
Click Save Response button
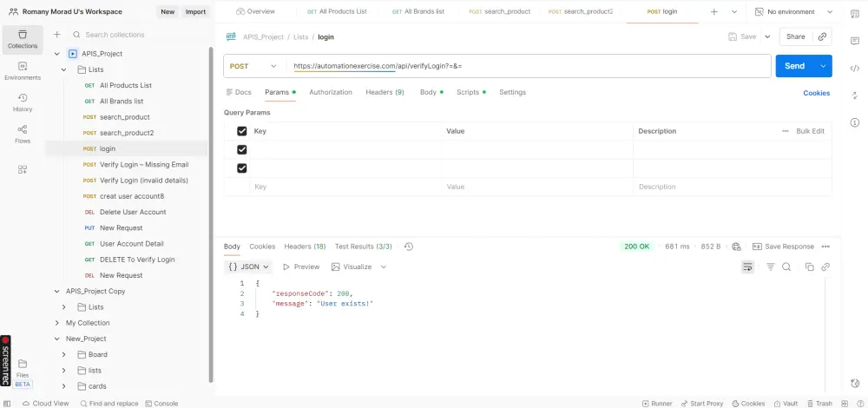coord(783,247)
